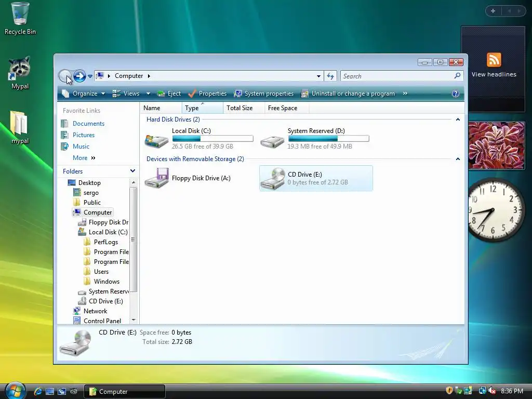The width and height of the screenshot is (532, 399).
Task: Open the Views dropdown arrow
Action: 148,94
